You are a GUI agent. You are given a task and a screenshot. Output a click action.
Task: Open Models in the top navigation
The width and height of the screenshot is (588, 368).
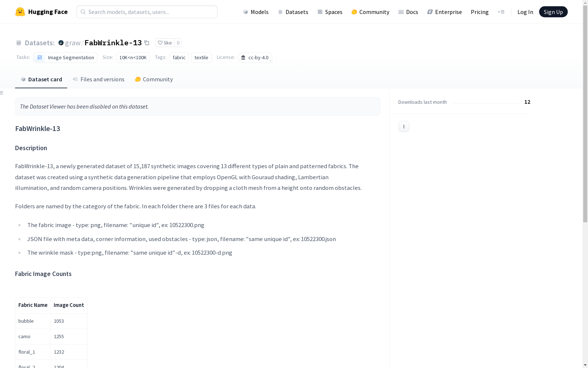pyautogui.click(x=256, y=12)
